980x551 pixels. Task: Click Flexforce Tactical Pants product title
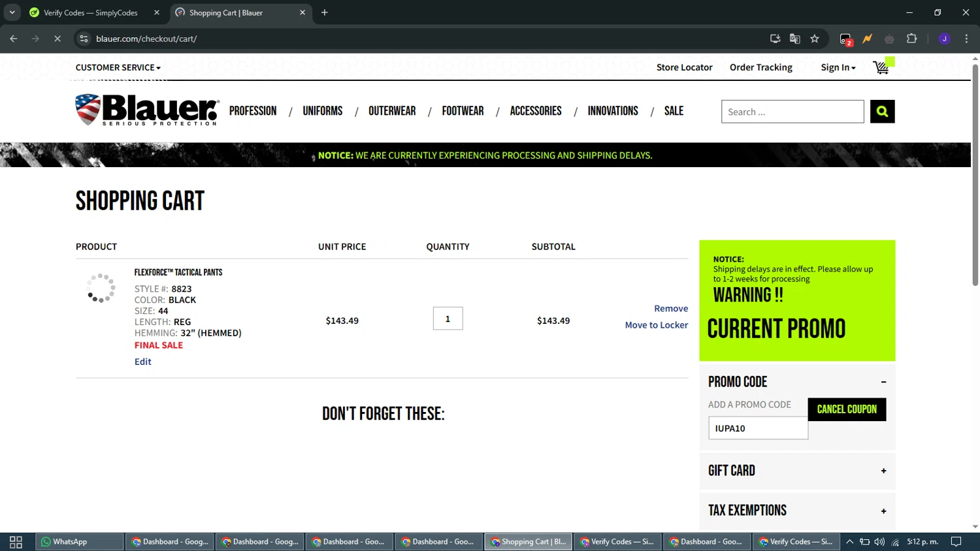[178, 272]
